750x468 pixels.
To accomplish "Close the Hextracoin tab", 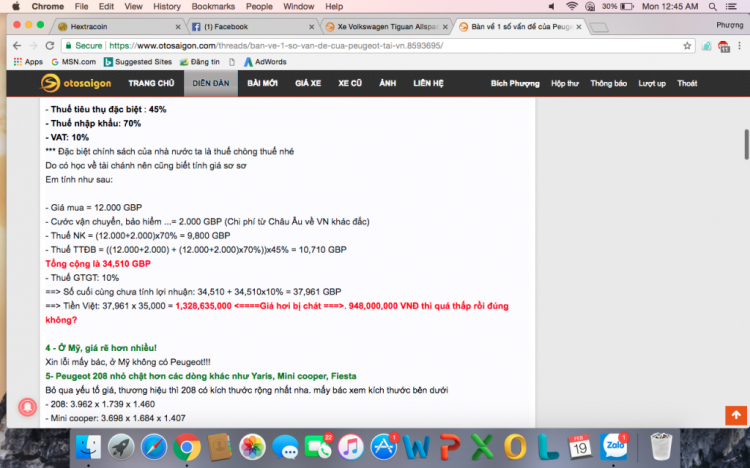I will tap(178, 27).
